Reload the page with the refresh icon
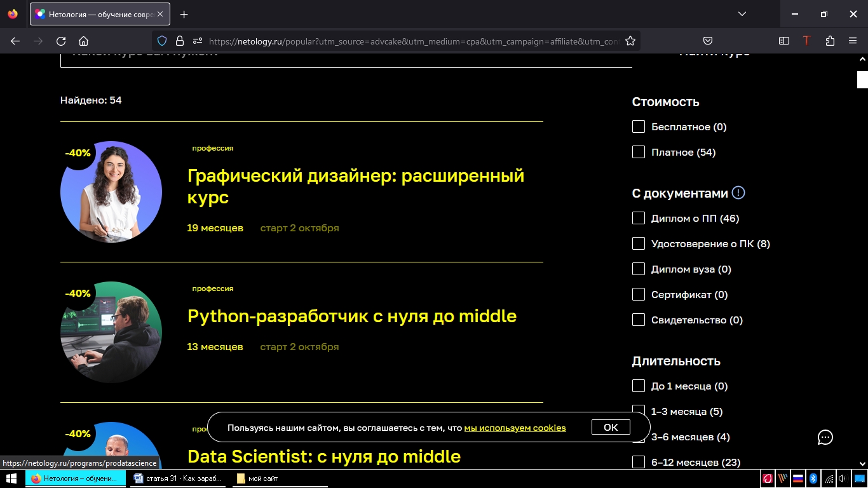868x488 pixels. (61, 41)
